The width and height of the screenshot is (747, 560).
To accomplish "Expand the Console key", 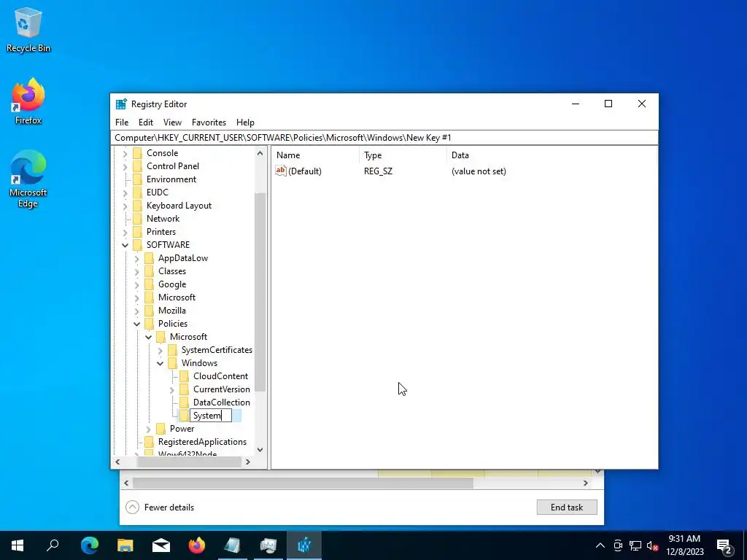I will click(125, 153).
